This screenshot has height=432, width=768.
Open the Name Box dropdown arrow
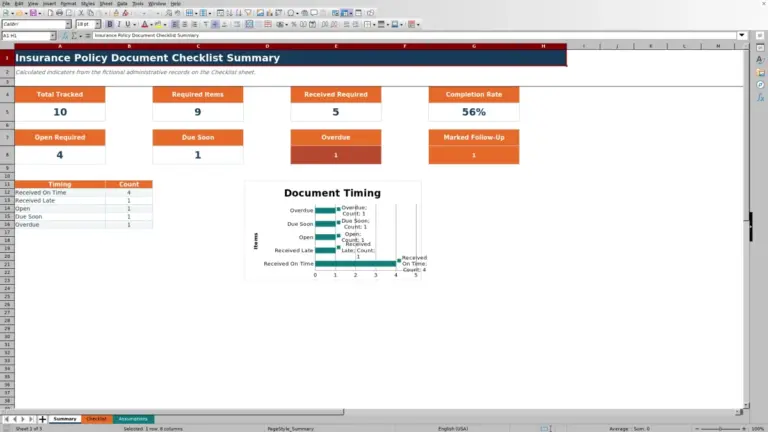click(x=53, y=35)
